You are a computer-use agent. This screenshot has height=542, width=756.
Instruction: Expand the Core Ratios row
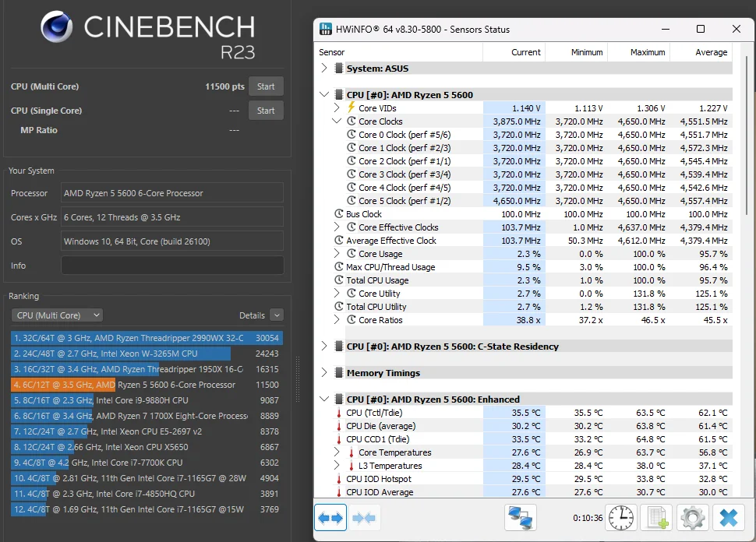[x=337, y=319]
